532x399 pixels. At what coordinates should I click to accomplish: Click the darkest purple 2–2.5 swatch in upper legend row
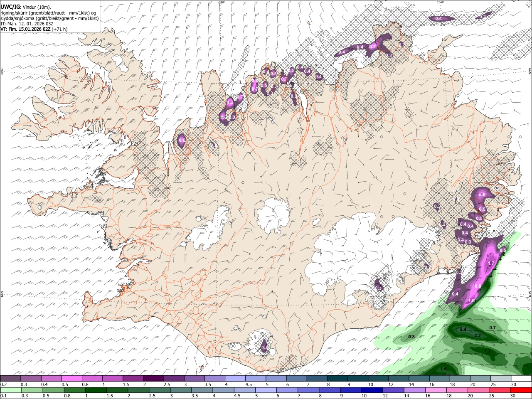pyautogui.click(x=153, y=379)
